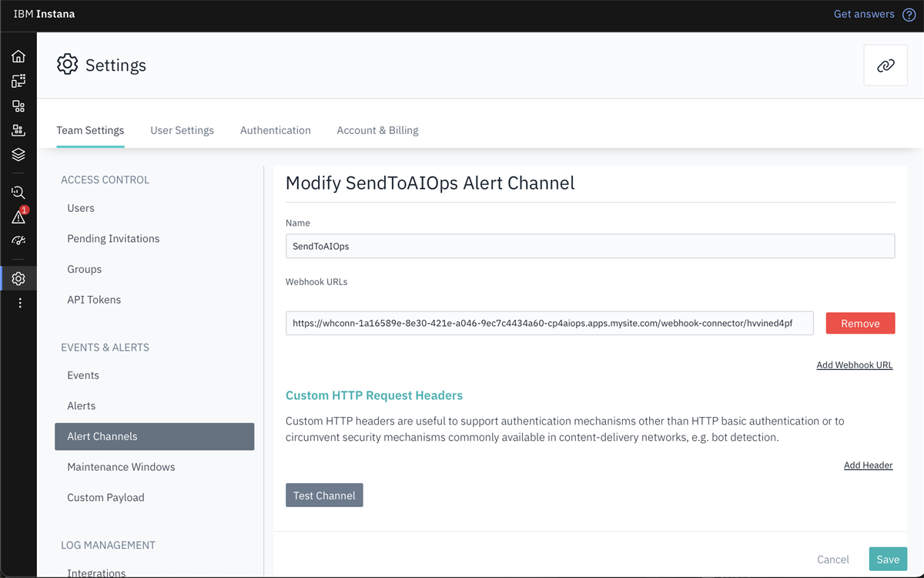Open Groups in the settings menu

click(x=84, y=269)
